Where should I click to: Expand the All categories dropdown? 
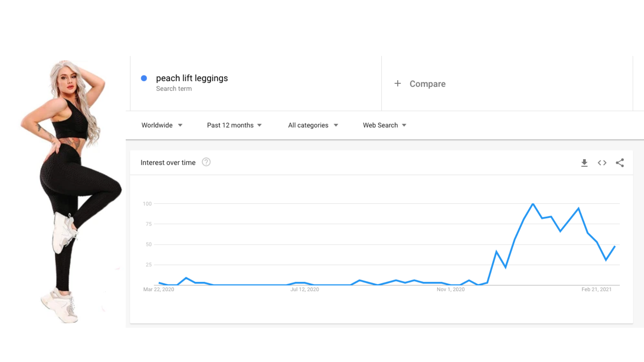tap(313, 125)
